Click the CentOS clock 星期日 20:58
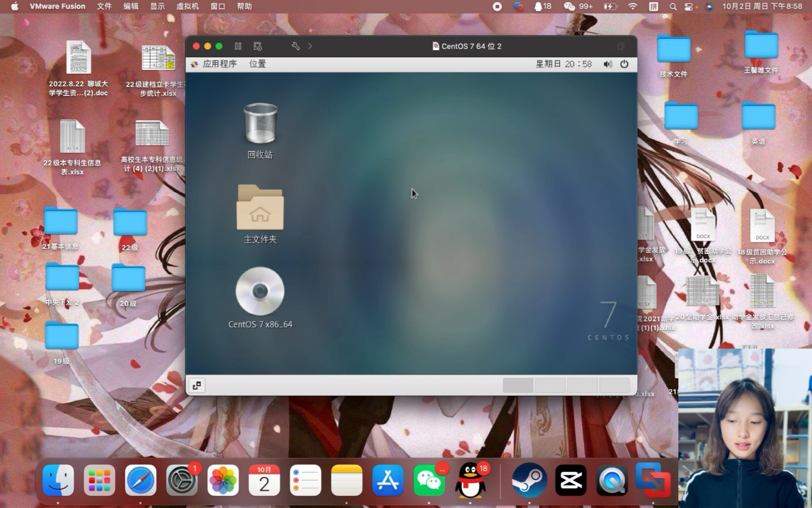Image resolution: width=812 pixels, height=508 pixels. pyautogui.click(x=564, y=64)
